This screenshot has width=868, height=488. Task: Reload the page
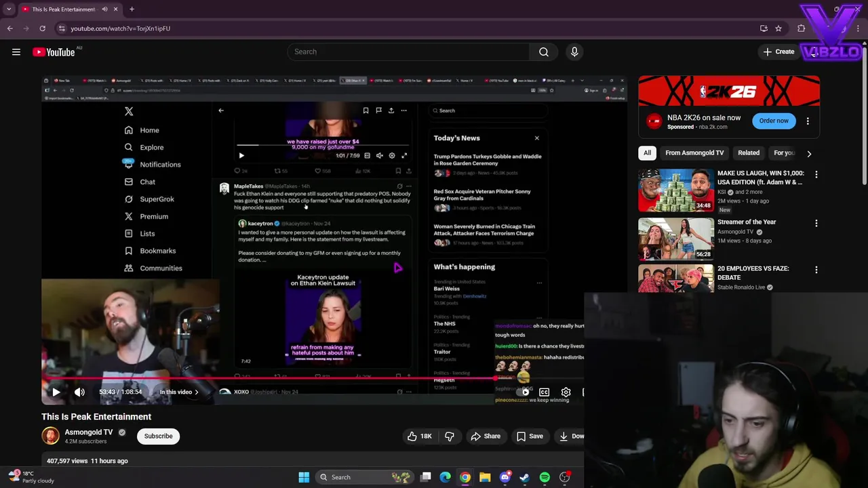tap(42, 28)
